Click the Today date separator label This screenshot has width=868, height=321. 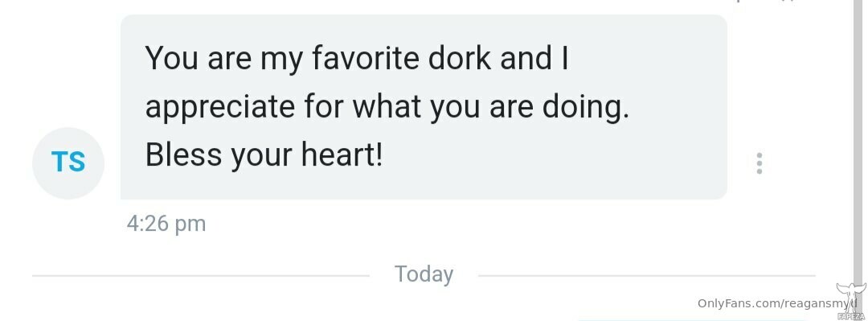coord(424,274)
